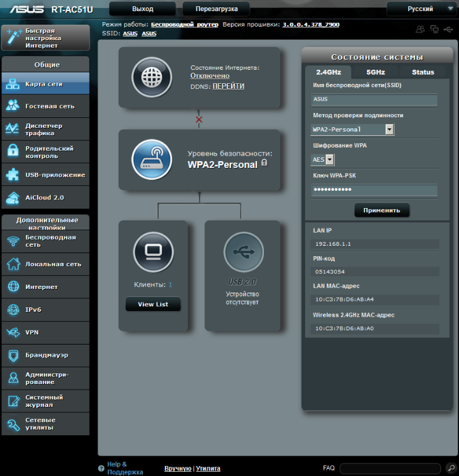The width and height of the screenshot is (459, 476).
Task: Click the first ASUS SSID link
Action: tap(130, 33)
